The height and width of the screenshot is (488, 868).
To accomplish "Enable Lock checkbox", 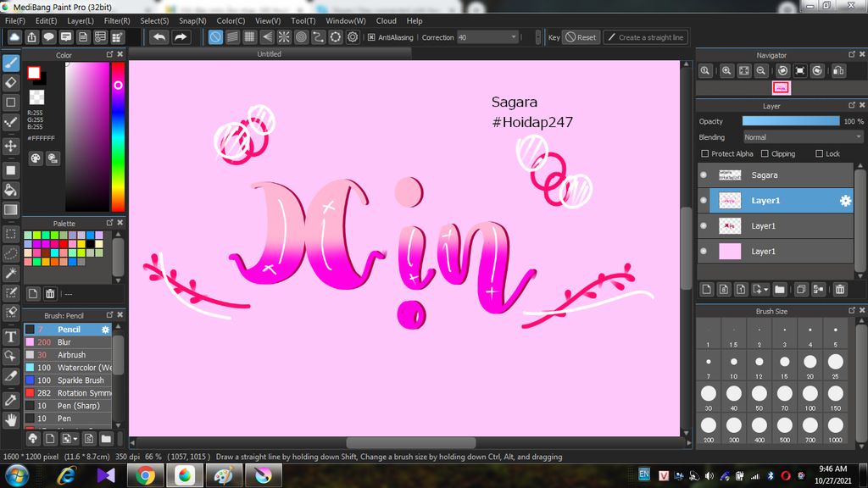I will pyautogui.click(x=820, y=153).
